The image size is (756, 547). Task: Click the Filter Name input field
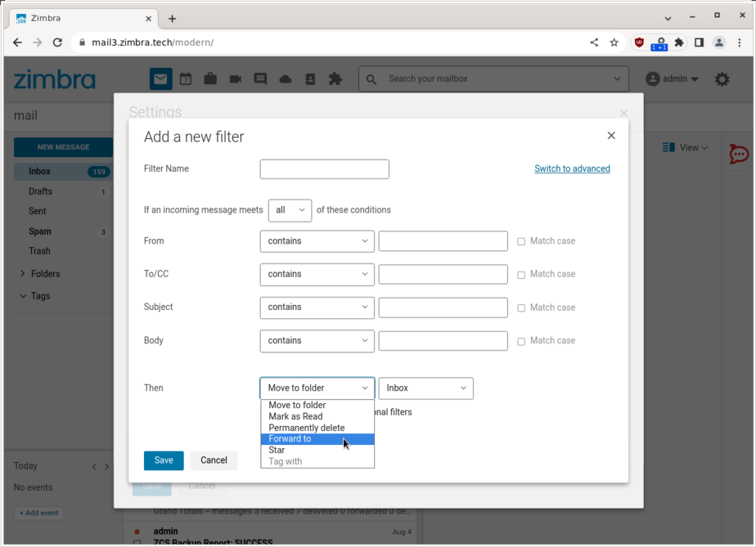324,168
